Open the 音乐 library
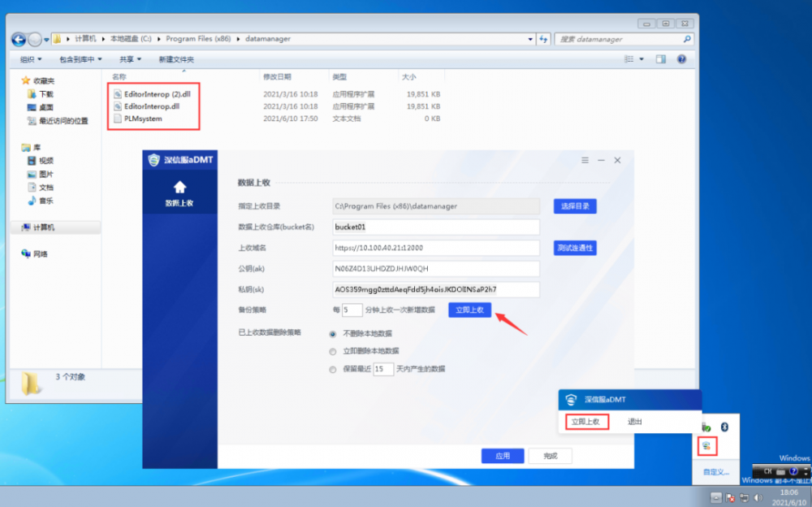Viewport: 812px width, 507px height. click(41, 201)
